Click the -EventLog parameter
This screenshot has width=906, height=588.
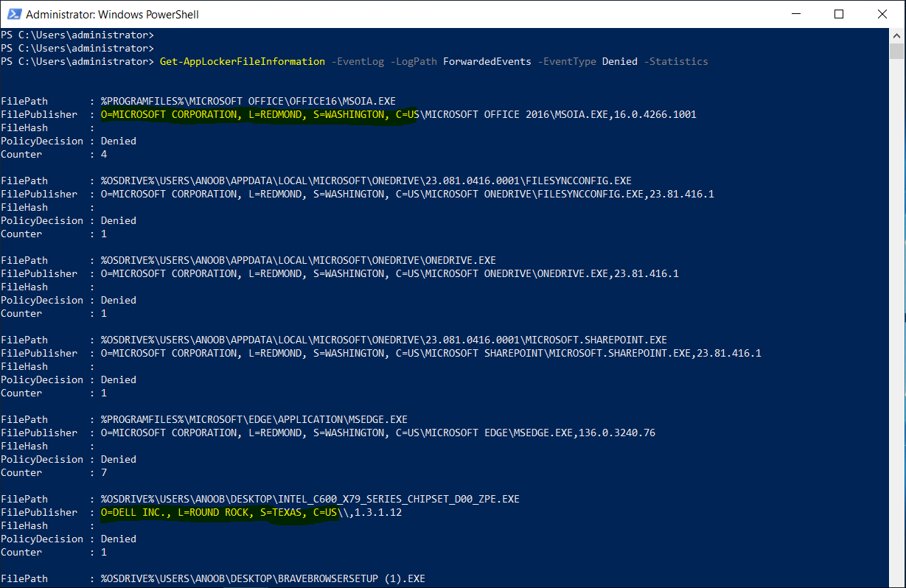point(358,61)
